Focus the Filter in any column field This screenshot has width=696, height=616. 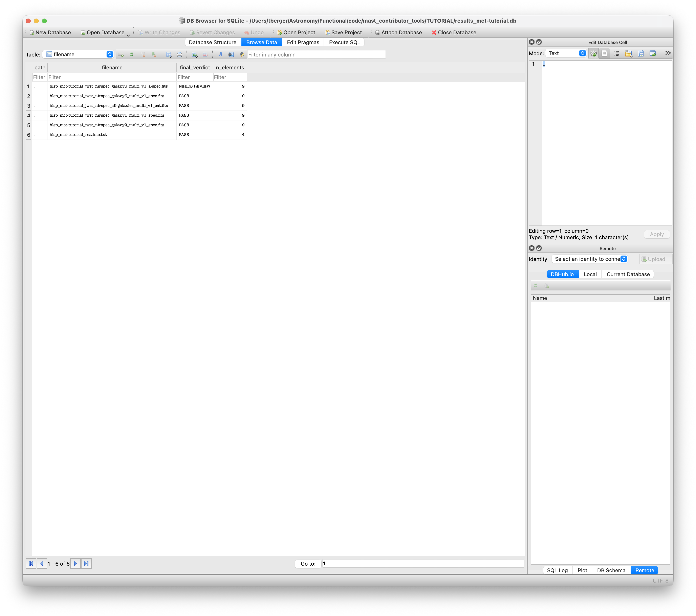coord(316,54)
